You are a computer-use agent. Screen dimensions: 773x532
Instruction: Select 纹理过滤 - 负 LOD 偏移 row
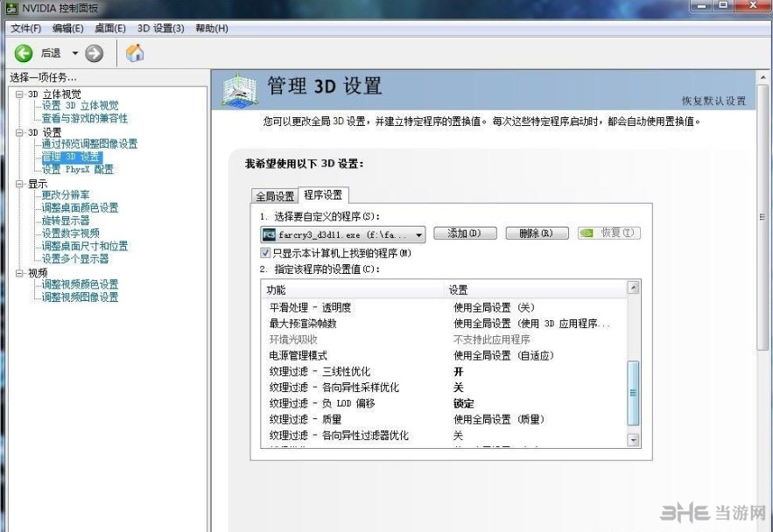444,403
